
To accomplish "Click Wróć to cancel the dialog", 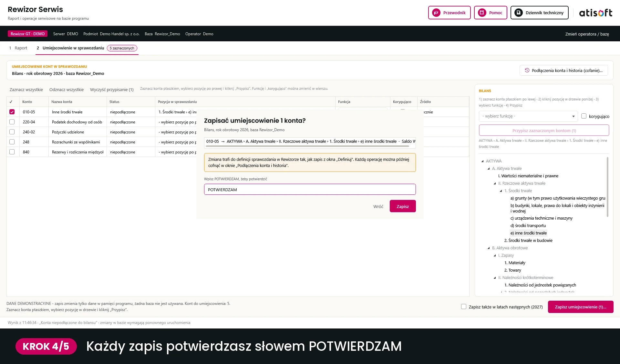I will point(378,206).
